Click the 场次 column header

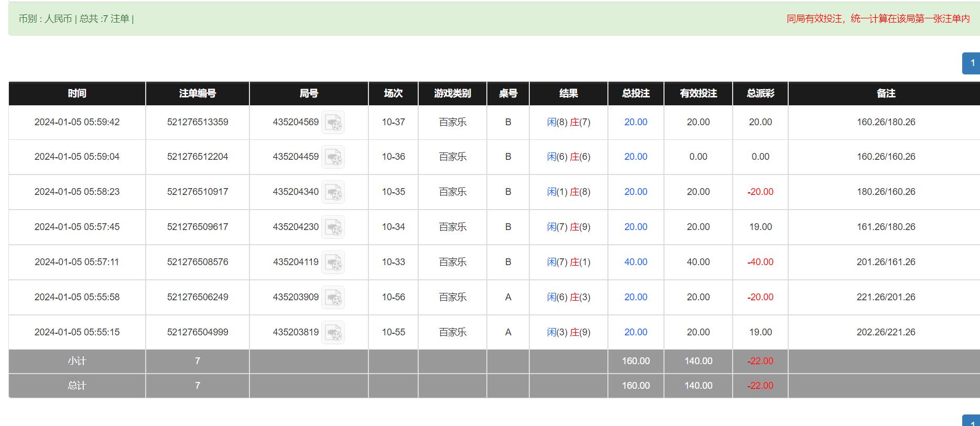393,93
